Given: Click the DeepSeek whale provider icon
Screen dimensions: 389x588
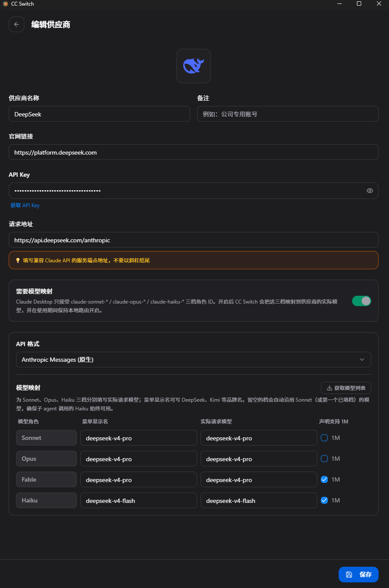Looking at the screenshot, I should tap(194, 66).
